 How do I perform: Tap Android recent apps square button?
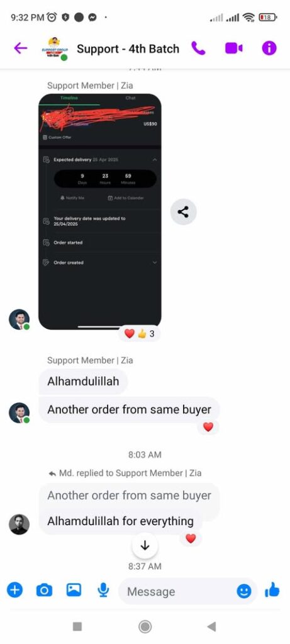[x=77, y=626]
